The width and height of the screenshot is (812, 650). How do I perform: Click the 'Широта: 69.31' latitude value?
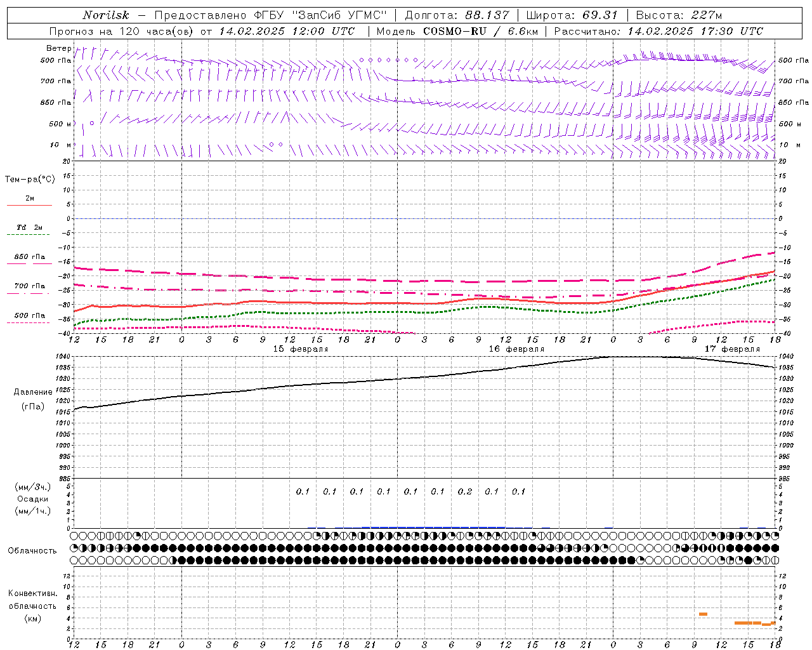coord(572,15)
